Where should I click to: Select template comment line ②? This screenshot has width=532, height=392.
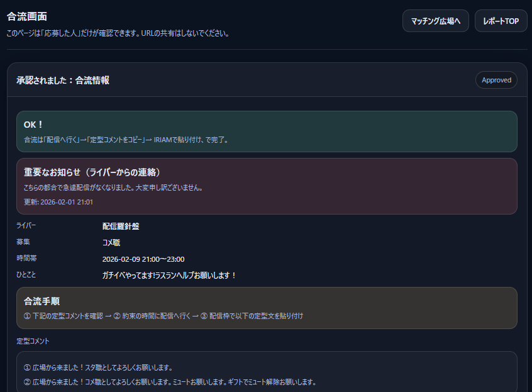pos(170,381)
